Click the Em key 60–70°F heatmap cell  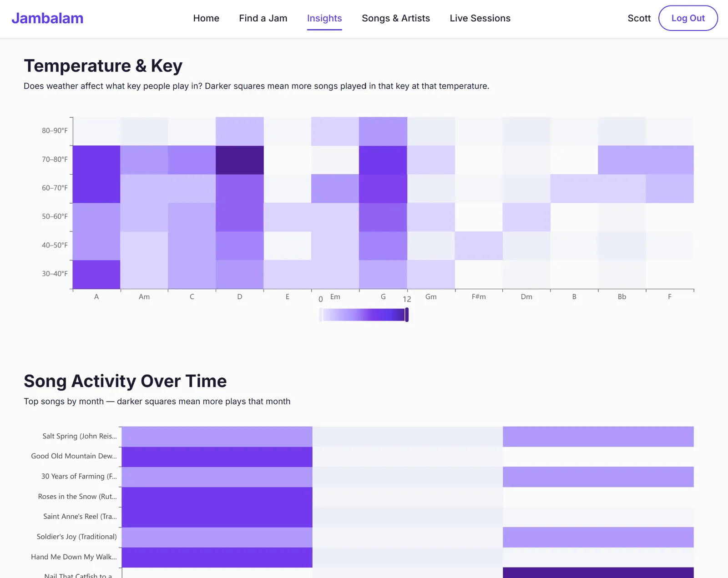[335, 189]
